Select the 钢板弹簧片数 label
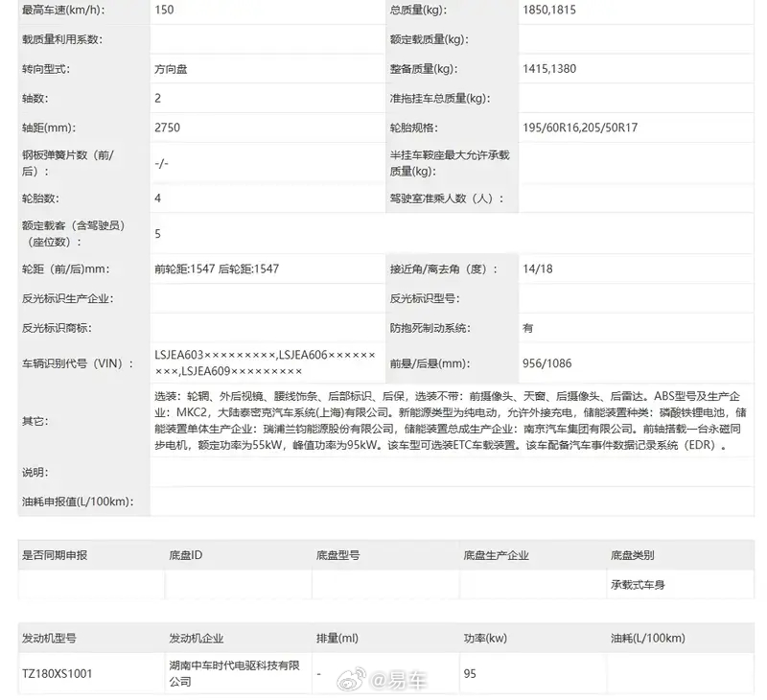 (x=67, y=163)
